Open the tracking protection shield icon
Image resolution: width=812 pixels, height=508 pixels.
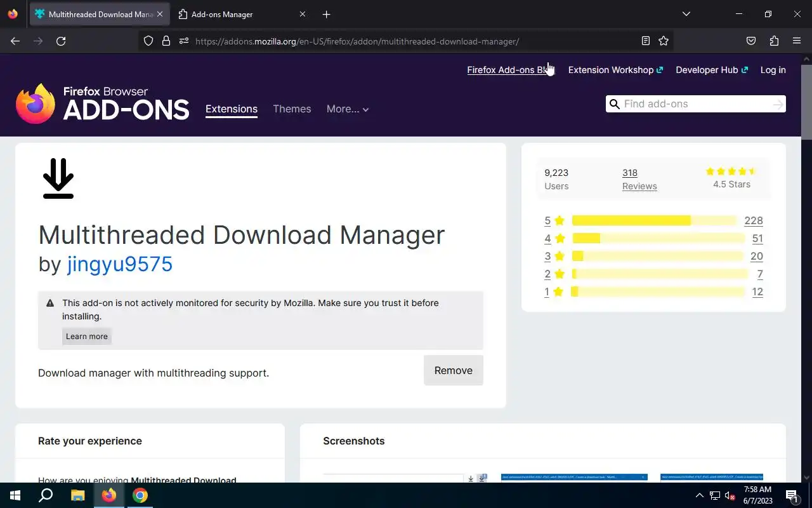click(148, 41)
